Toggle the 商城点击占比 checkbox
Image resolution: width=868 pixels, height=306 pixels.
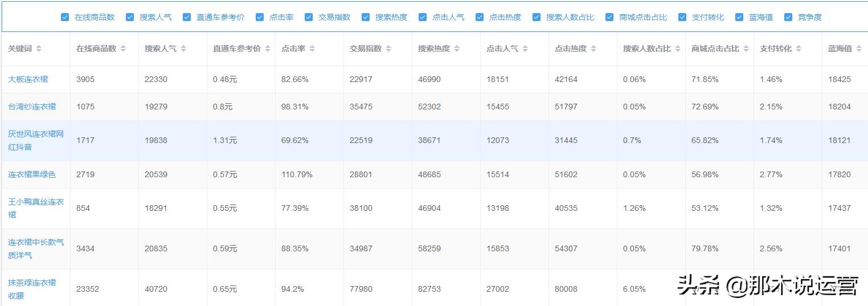[x=609, y=17]
